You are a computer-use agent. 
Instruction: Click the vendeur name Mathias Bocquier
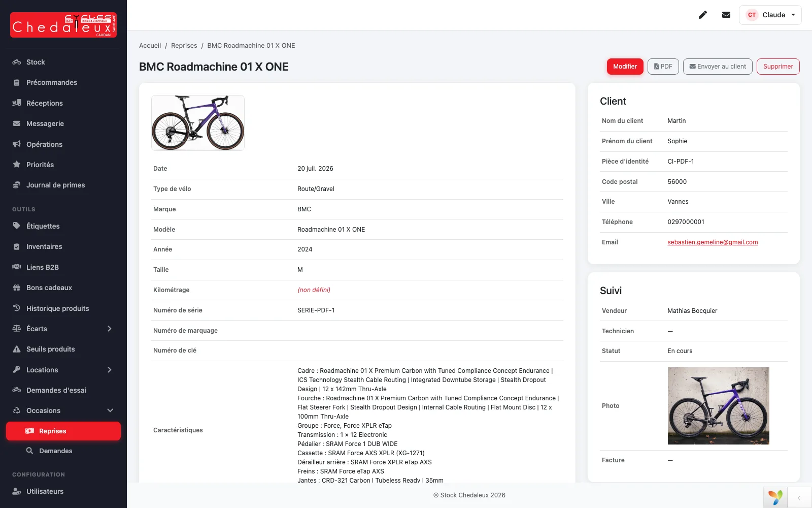pos(692,311)
